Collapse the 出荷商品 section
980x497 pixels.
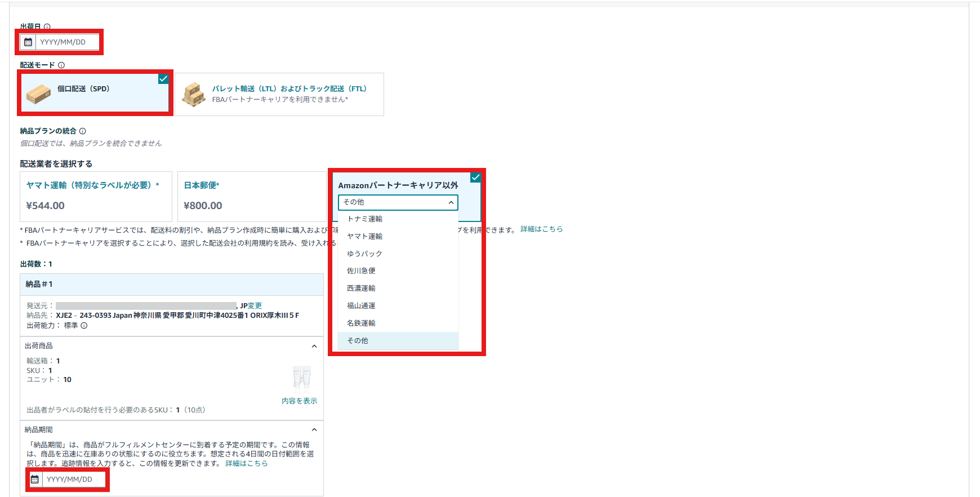(x=314, y=346)
